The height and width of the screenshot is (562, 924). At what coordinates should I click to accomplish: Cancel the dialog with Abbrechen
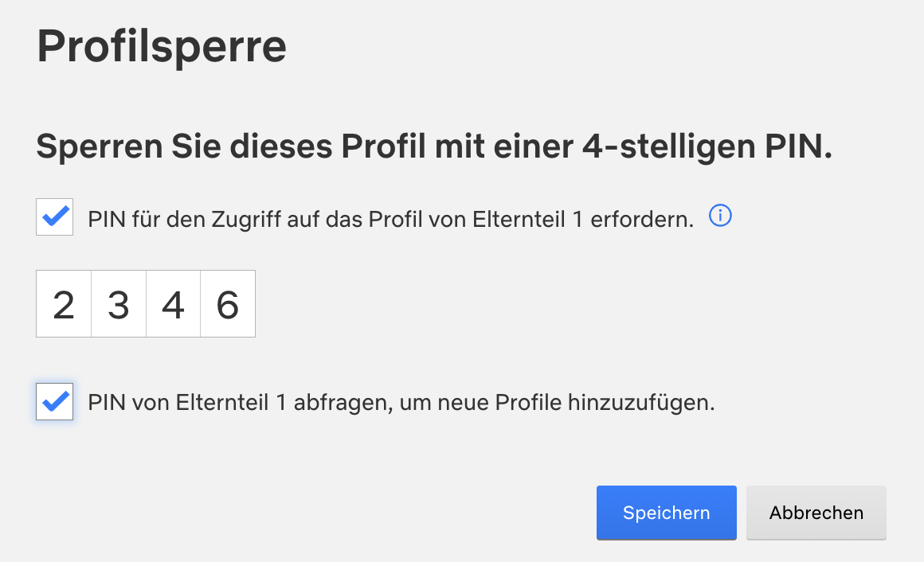816,513
